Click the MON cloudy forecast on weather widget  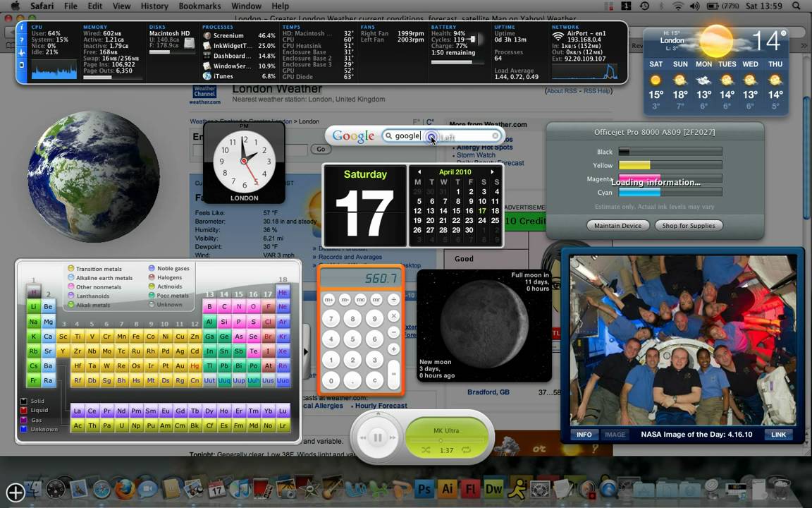pos(703,80)
